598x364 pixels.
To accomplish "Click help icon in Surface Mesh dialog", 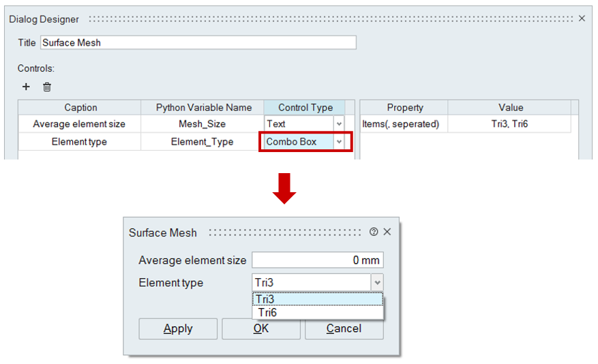I will [x=374, y=232].
